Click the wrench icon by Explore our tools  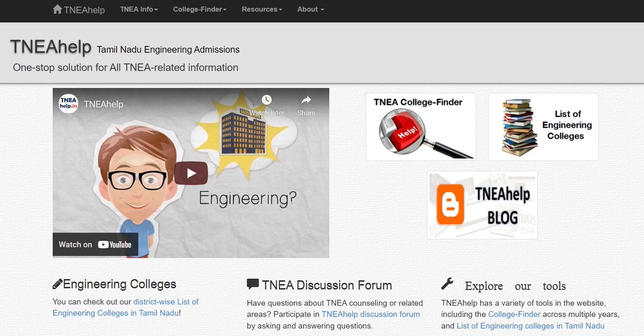point(447,283)
